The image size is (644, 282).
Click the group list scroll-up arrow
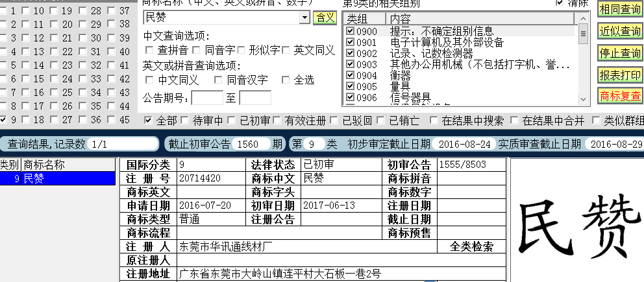583,18
